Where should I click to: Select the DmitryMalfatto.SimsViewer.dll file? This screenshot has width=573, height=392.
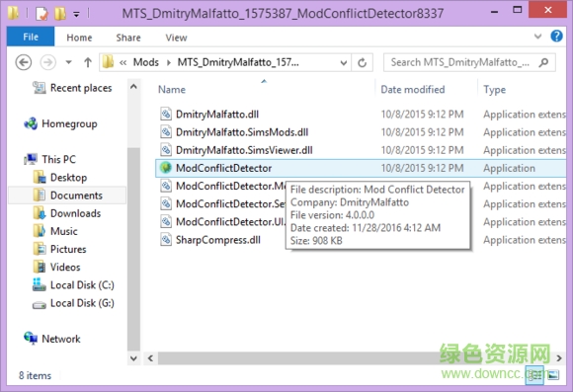pos(244,150)
